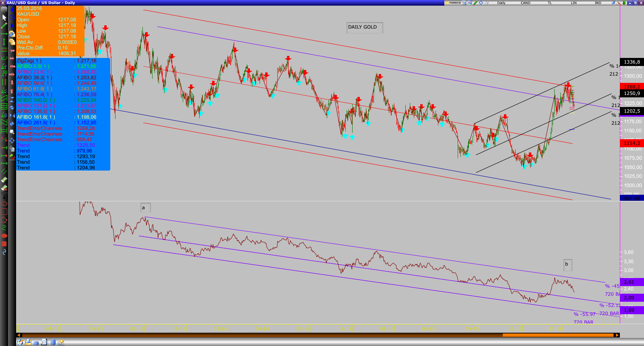Select the arrow pointer tool
Viewport: 644px width, 346px height.
[x=4, y=18]
